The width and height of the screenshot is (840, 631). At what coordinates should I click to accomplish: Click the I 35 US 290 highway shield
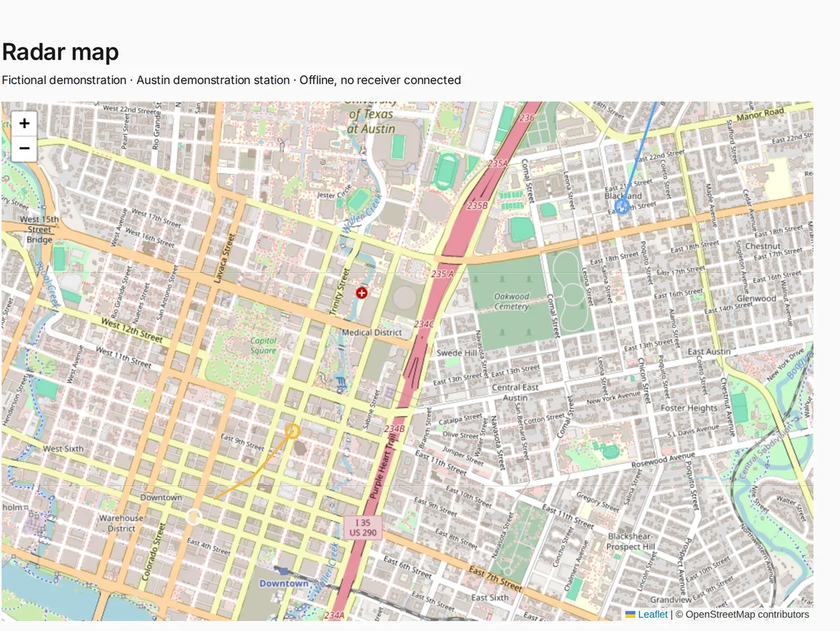tap(363, 527)
